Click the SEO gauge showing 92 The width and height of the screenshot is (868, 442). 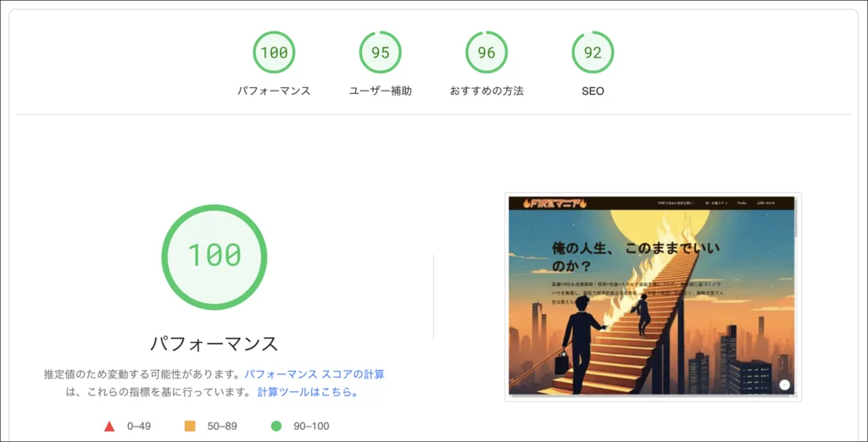[x=593, y=52]
